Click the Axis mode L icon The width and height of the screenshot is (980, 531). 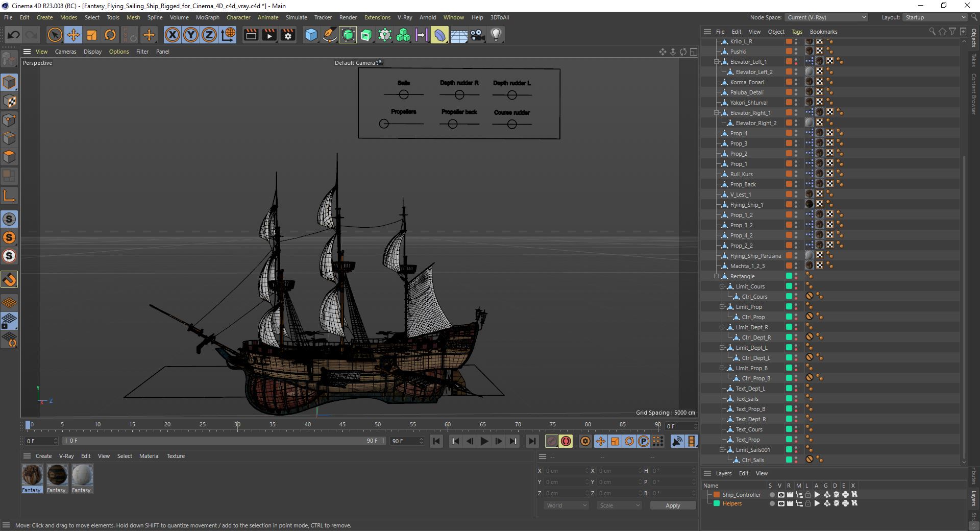click(x=9, y=196)
